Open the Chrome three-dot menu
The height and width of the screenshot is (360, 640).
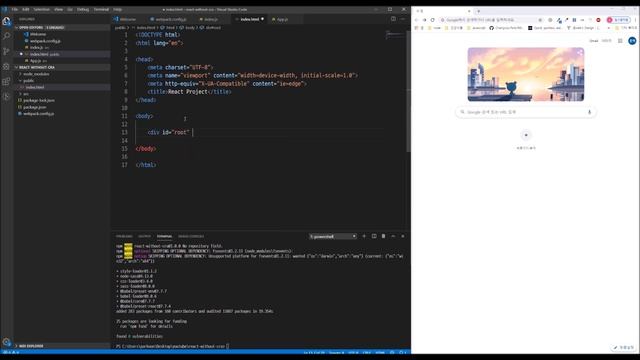[635, 20]
